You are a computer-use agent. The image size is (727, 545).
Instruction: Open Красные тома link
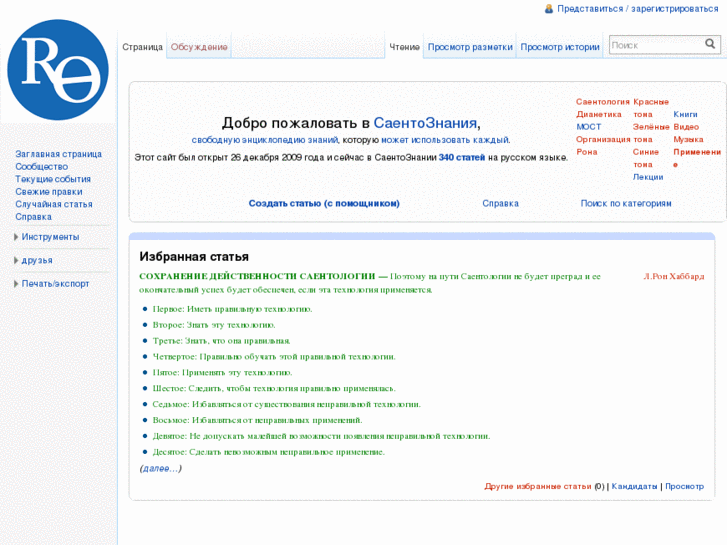pos(650,108)
